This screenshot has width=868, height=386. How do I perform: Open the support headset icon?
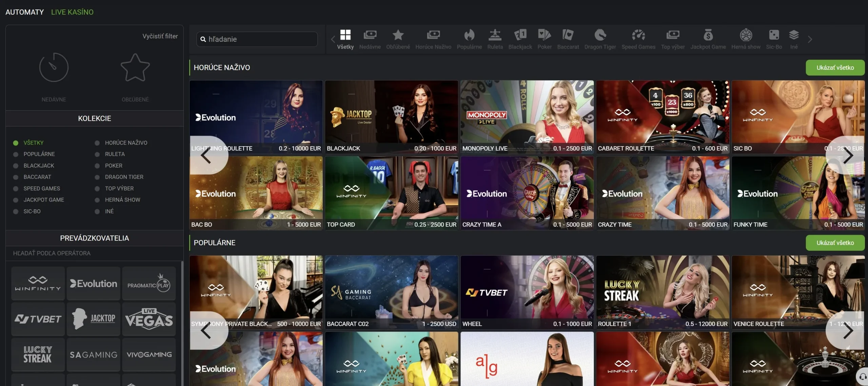[x=863, y=377]
